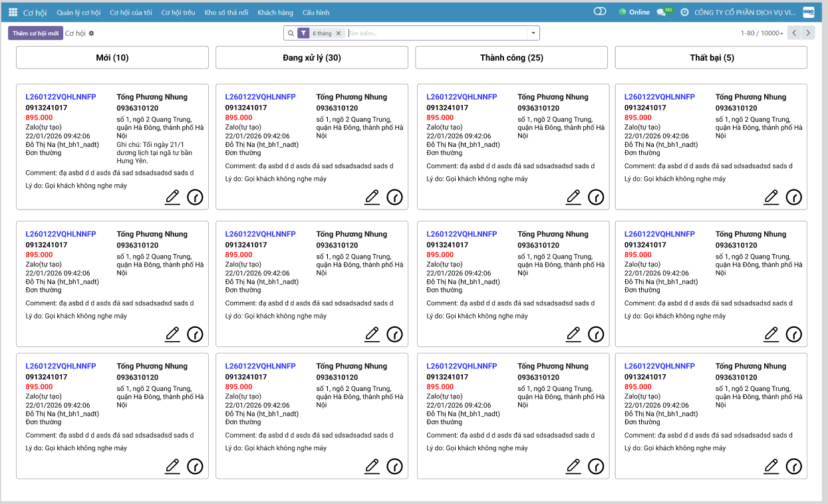This screenshot has width=828, height=504.
Task: Remove the 6 tháng filter tag
Action: (x=338, y=33)
